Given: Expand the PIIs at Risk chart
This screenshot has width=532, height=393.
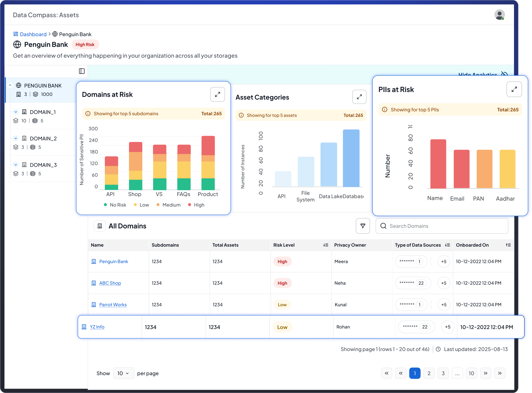Looking at the screenshot, I should coord(514,89).
